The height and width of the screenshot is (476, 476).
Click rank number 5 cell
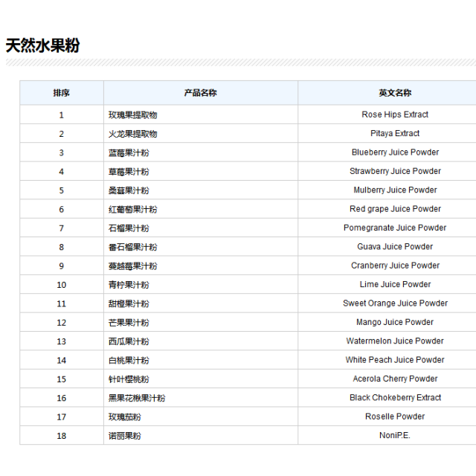(62, 190)
